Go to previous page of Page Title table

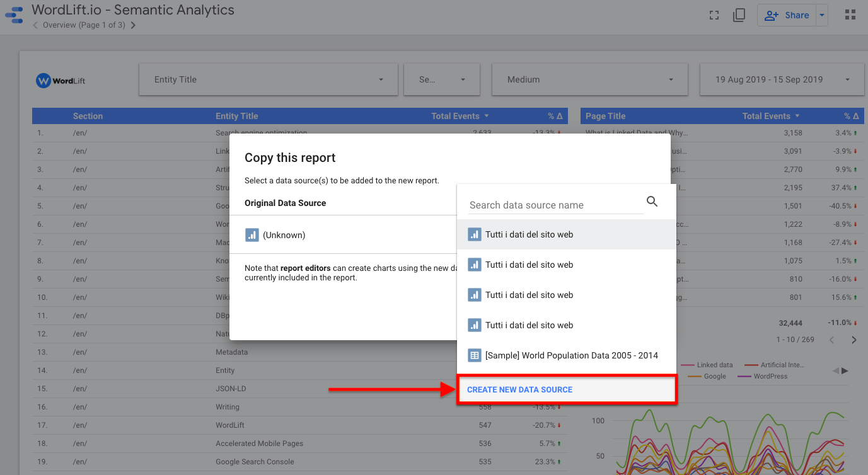coord(831,340)
